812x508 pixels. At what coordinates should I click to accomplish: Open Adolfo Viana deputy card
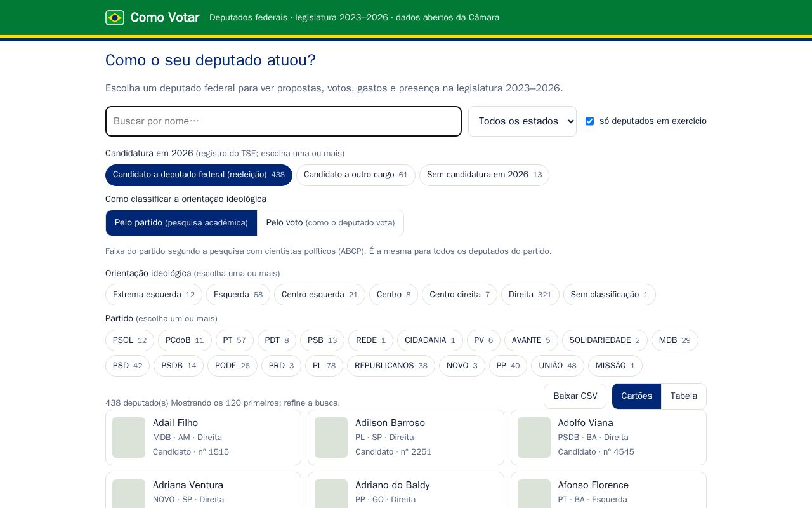tap(608, 438)
